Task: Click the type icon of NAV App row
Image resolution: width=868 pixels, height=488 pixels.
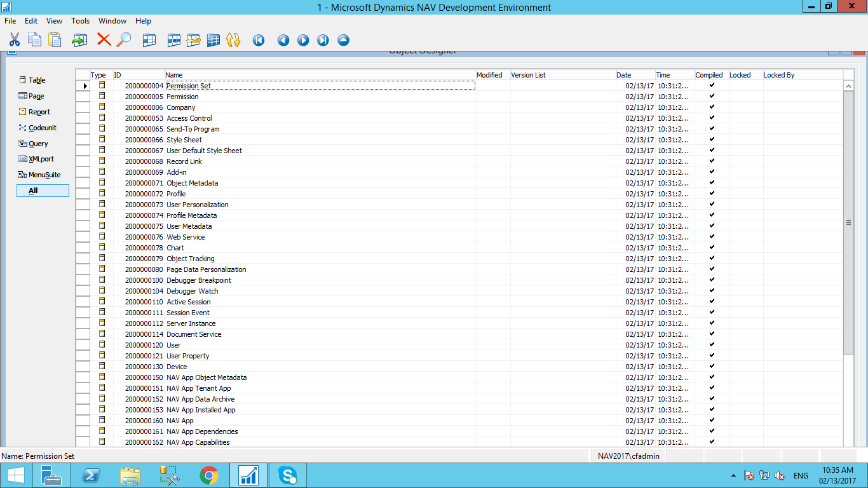Action: (x=102, y=420)
